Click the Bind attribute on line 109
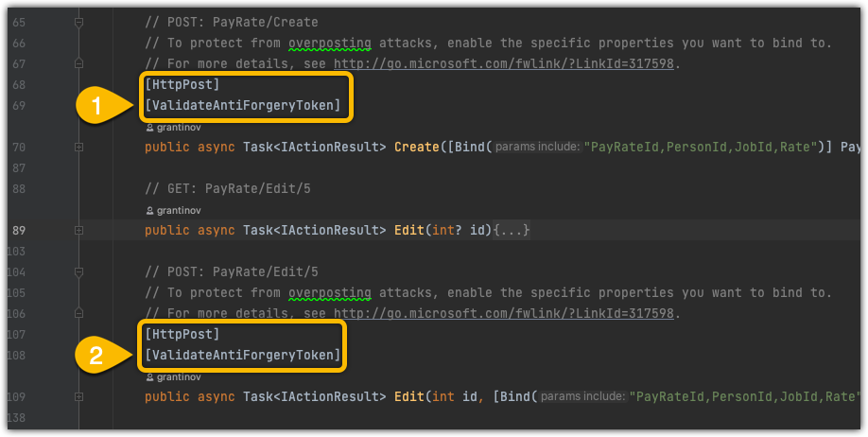 (514, 396)
